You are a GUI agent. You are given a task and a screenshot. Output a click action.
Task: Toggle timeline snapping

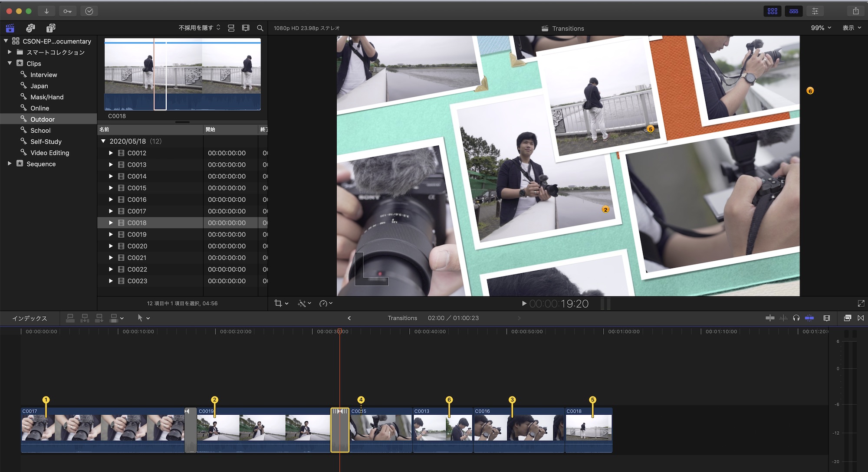click(x=809, y=318)
